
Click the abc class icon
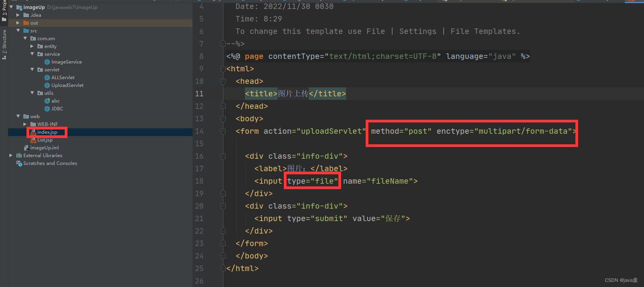[x=47, y=101]
